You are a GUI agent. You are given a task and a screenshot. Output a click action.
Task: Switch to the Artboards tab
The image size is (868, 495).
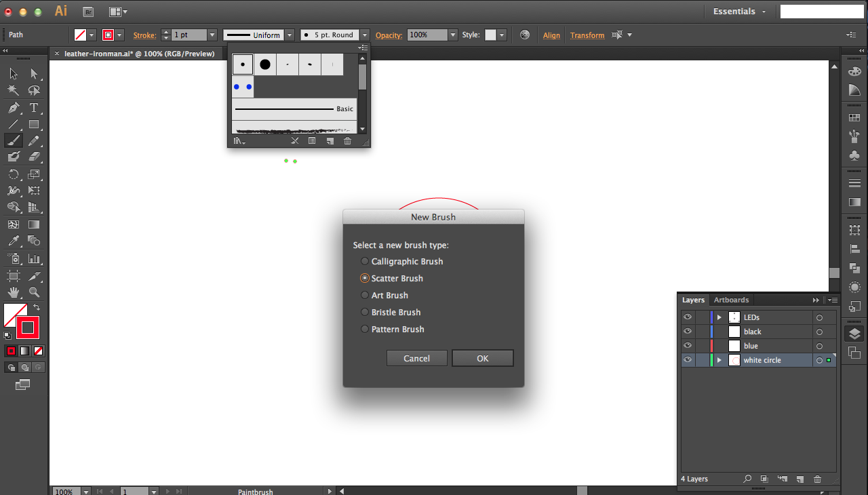pyautogui.click(x=731, y=300)
